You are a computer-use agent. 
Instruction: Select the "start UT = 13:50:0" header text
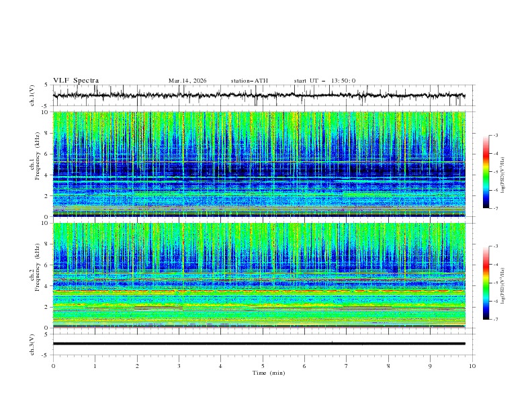(324, 81)
